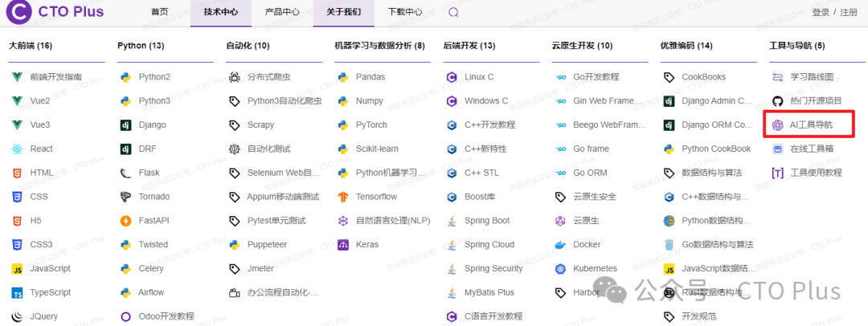The image size is (868, 326).
Task: Open the Python CookBook entry
Action: coord(716,149)
